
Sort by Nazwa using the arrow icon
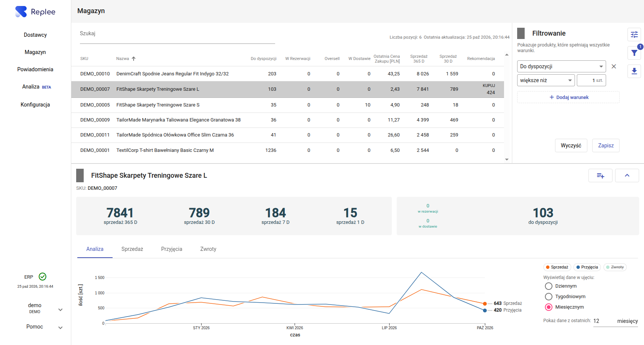(x=134, y=58)
